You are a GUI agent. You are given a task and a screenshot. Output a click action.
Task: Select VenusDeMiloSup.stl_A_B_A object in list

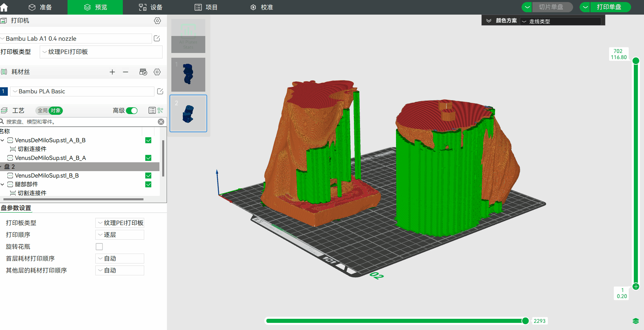(50, 158)
